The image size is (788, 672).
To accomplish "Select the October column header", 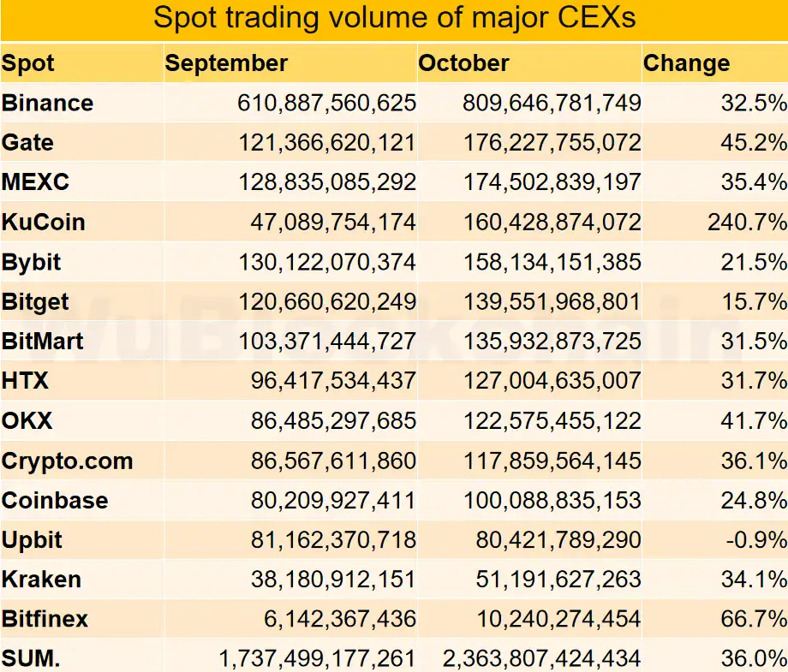I will tap(463, 63).
